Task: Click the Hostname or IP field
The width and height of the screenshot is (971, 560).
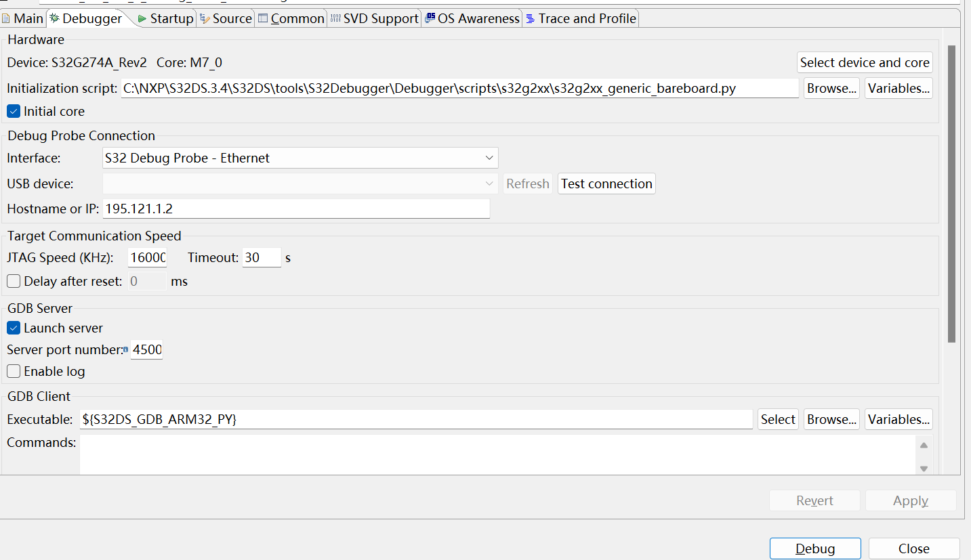Action: [296, 209]
